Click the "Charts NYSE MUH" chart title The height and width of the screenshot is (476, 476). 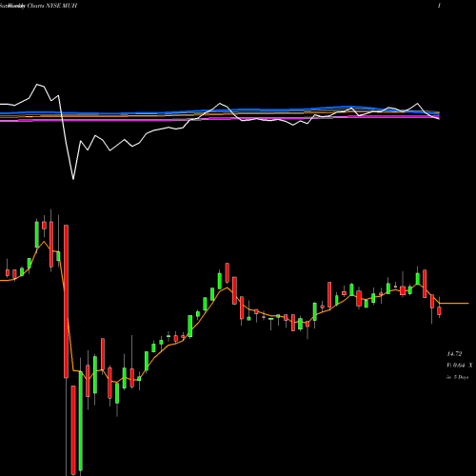[52, 6]
